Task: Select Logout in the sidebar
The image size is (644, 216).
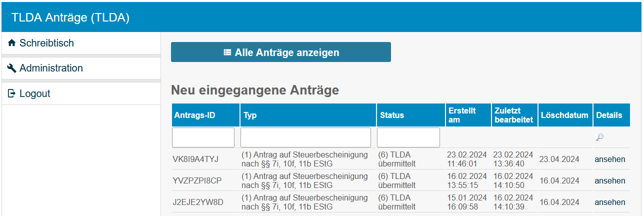Action: click(35, 93)
